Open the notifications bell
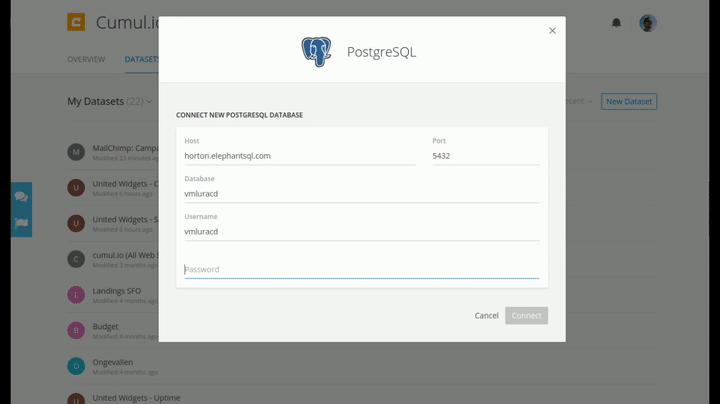Viewport: 720px width, 404px height. point(616,22)
